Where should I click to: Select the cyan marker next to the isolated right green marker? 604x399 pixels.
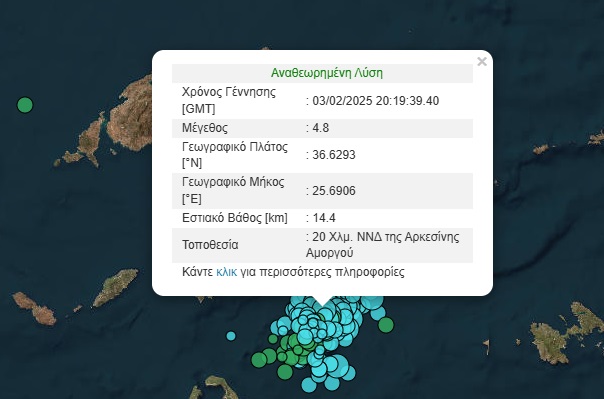[378, 313]
